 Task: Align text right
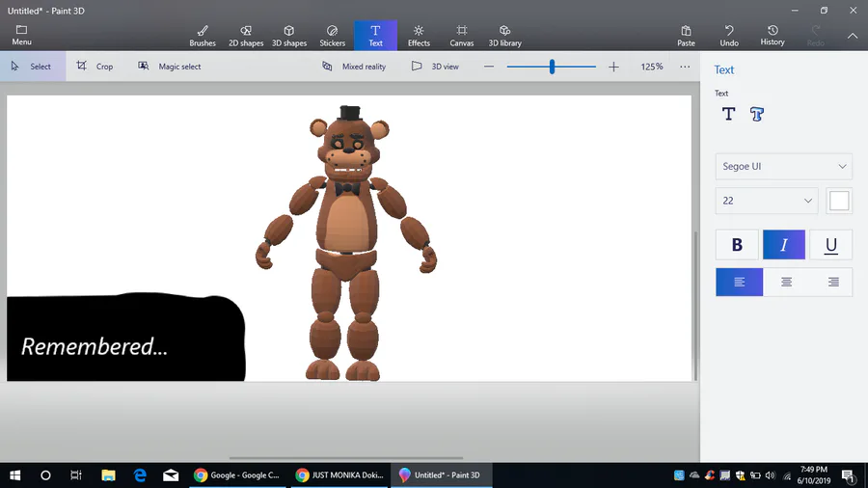833,283
